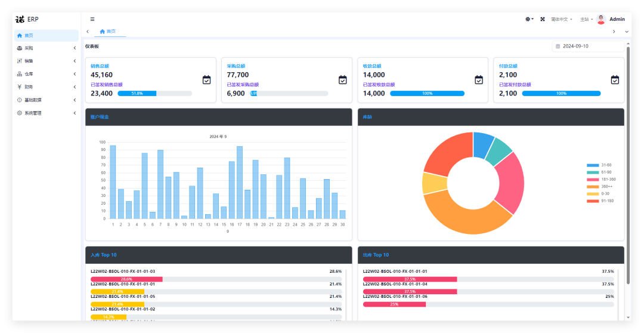
Task: Click the home icon beside 首页 in sidebar
Action: click(x=19, y=36)
